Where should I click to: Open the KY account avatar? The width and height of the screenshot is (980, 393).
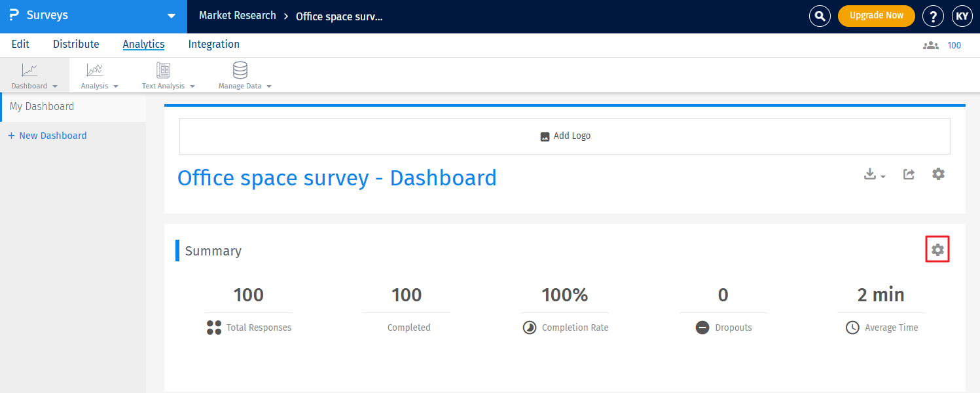(962, 16)
